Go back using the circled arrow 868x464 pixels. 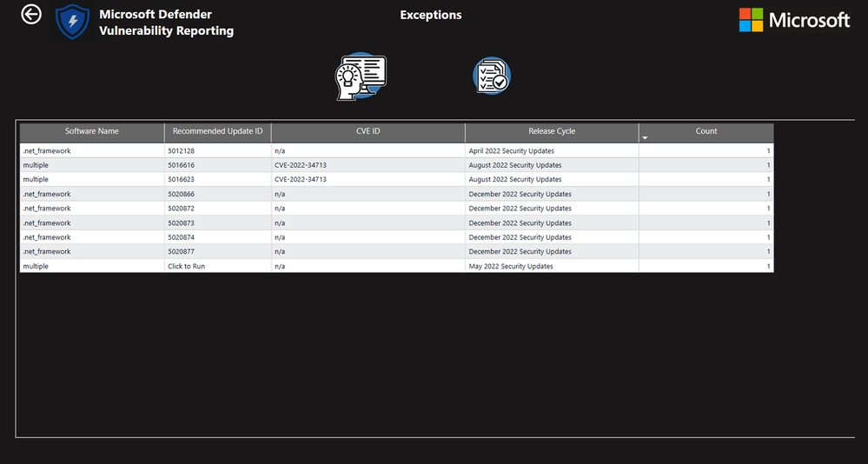(x=31, y=15)
